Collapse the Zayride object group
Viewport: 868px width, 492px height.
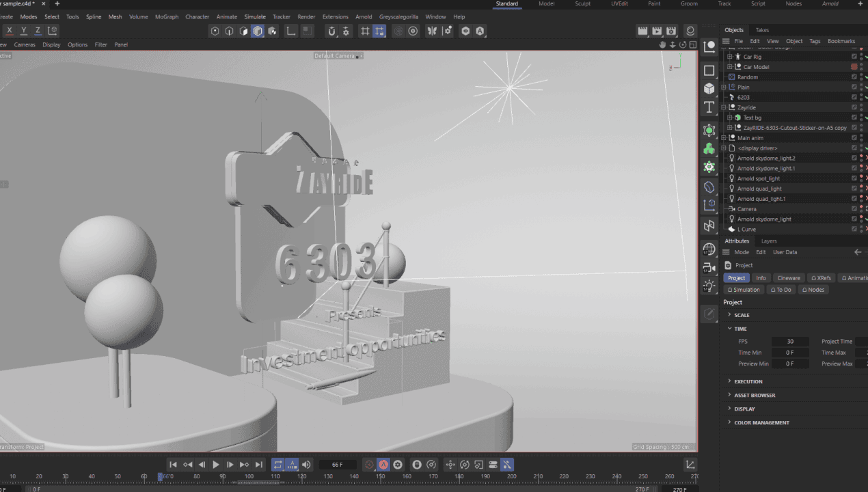point(724,107)
